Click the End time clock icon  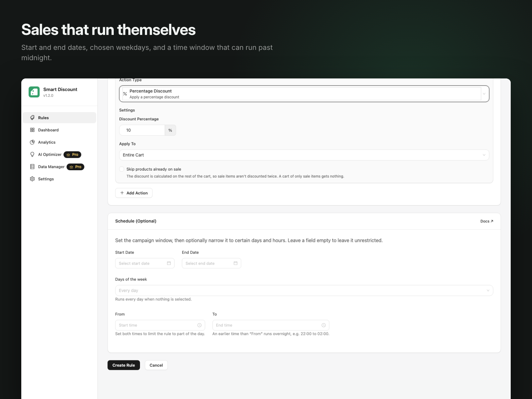[x=324, y=325]
